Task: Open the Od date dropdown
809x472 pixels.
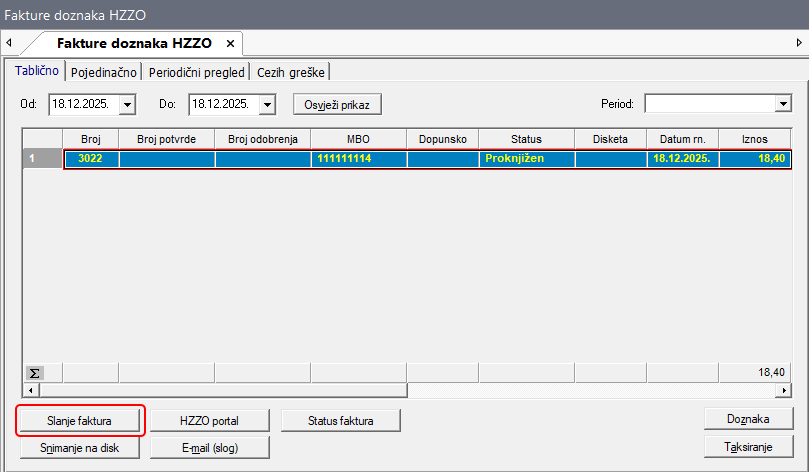Action: (127, 104)
